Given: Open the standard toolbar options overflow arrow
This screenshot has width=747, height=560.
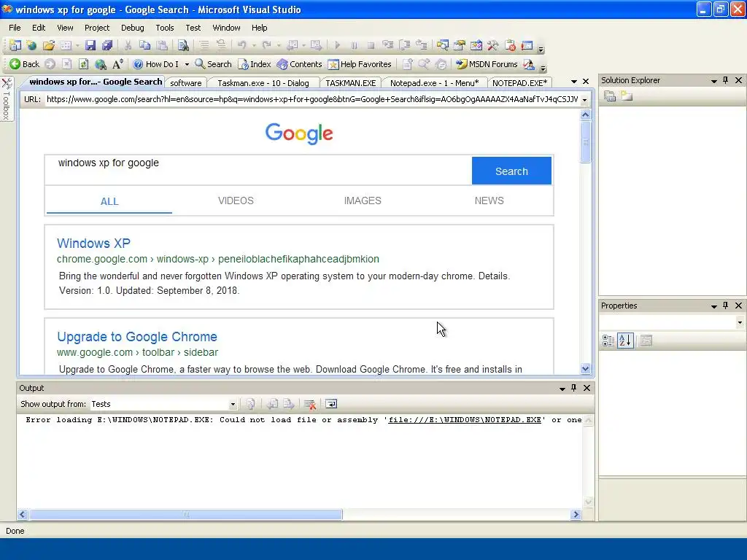Looking at the screenshot, I should (541, 49).
